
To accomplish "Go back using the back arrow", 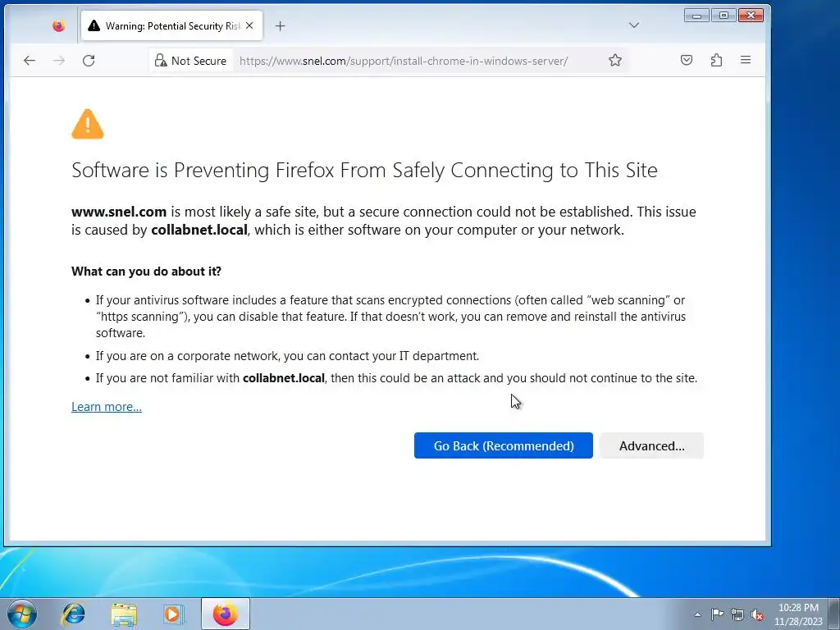I will click(x=30, y=61).
